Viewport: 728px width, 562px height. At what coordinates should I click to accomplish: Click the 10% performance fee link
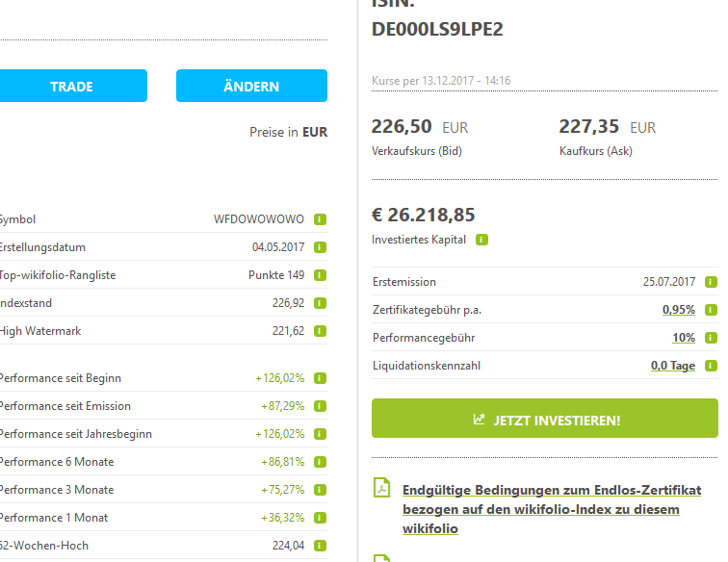pos(683,338)
